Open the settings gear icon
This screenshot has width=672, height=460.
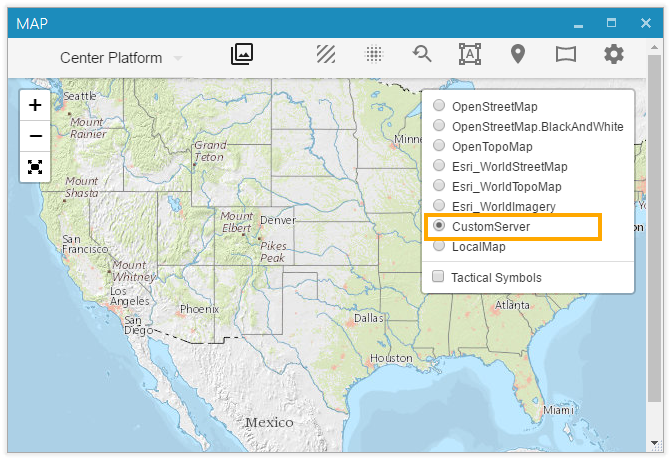[614, 54]
